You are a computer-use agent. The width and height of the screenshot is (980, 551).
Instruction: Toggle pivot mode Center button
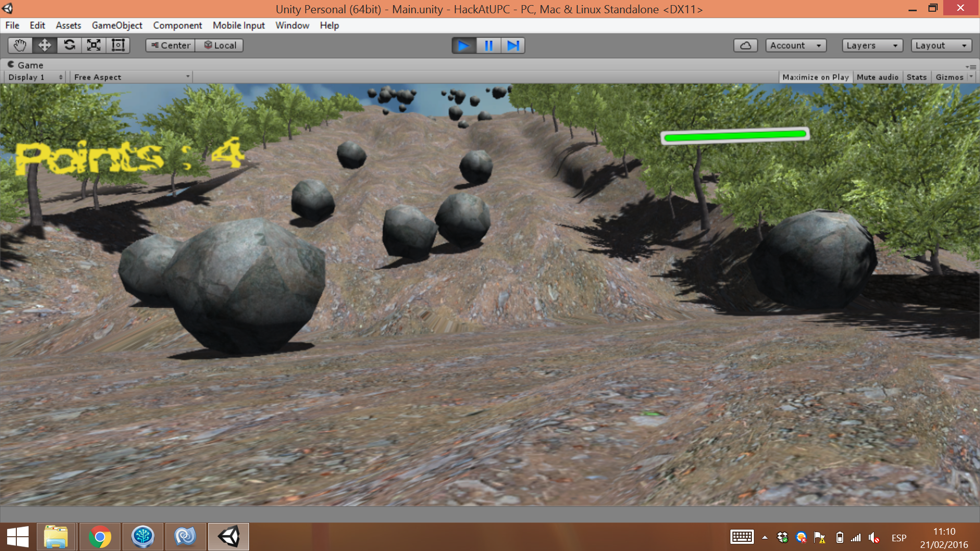tap(170, 45)
